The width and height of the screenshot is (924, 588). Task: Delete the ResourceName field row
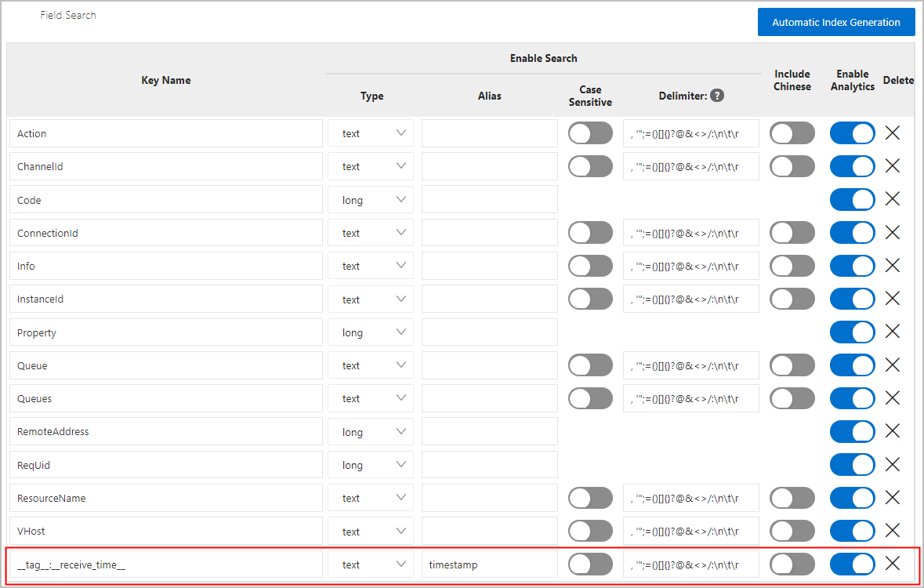[892, 498]
